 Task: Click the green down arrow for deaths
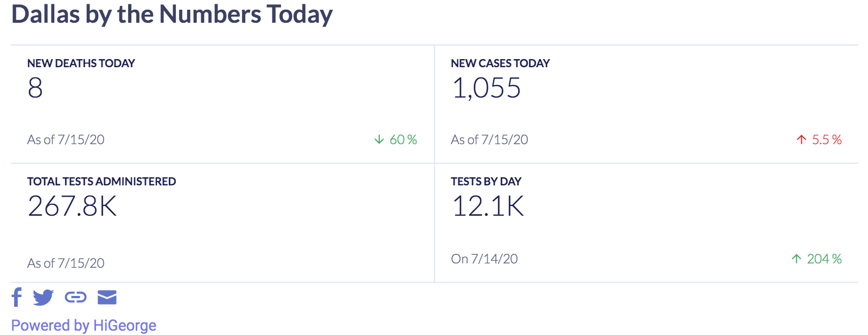[379, 140]
